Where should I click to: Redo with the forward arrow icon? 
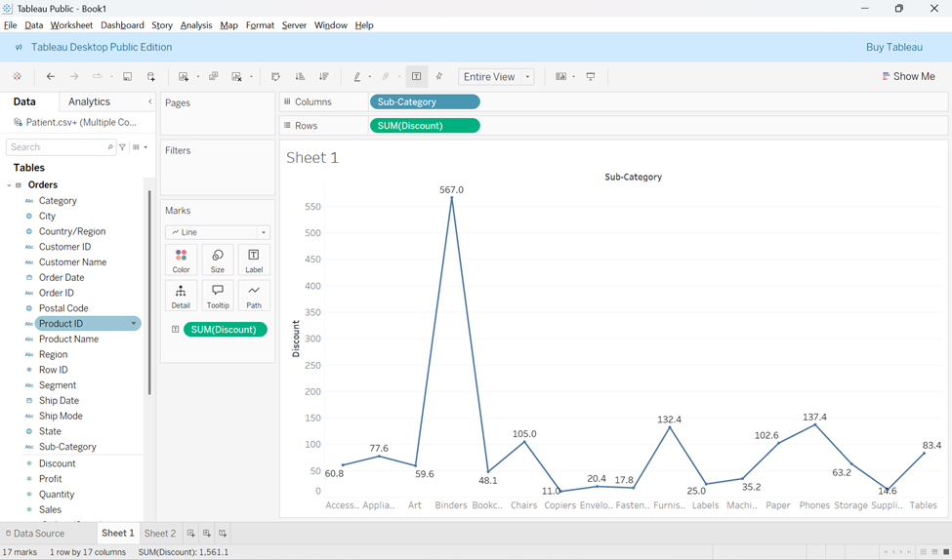click(x=74, y=76)
